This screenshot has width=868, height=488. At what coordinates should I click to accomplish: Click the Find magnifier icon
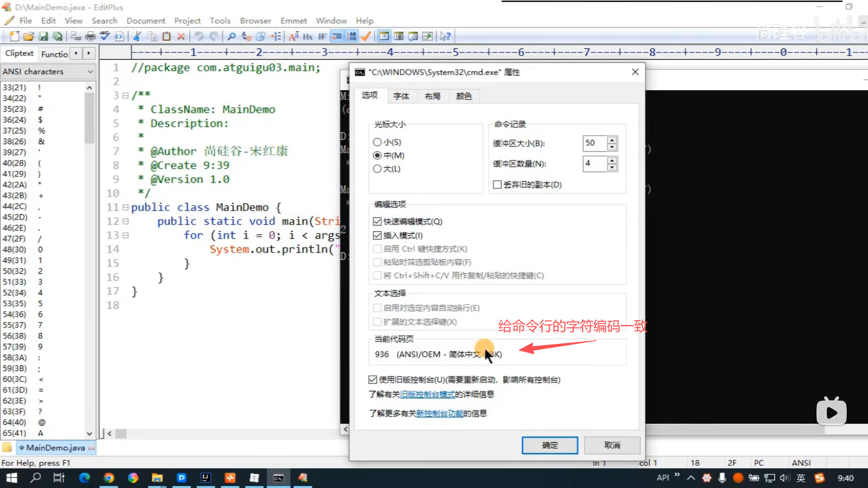coord(231,36)
